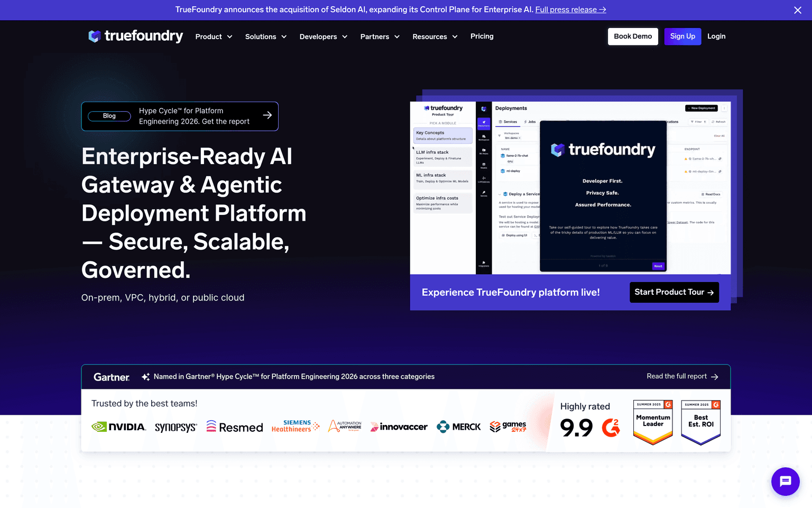Click the sparkle icon next to Gartner text

[145, 377]
